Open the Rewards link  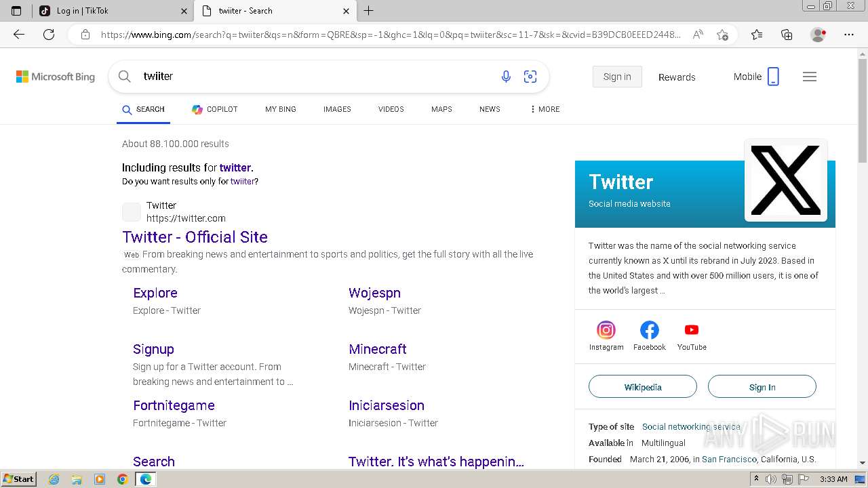pyautogui.click(x=677, y=77)
